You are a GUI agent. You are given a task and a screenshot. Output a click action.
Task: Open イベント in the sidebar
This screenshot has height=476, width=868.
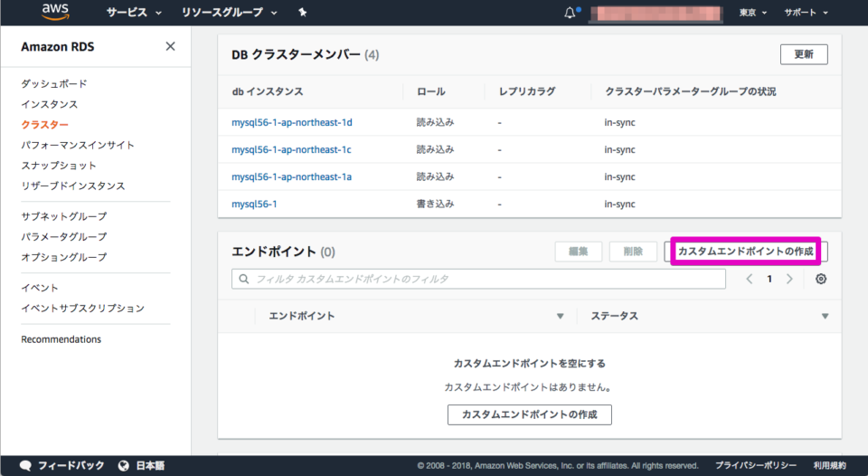pos(39,288)
